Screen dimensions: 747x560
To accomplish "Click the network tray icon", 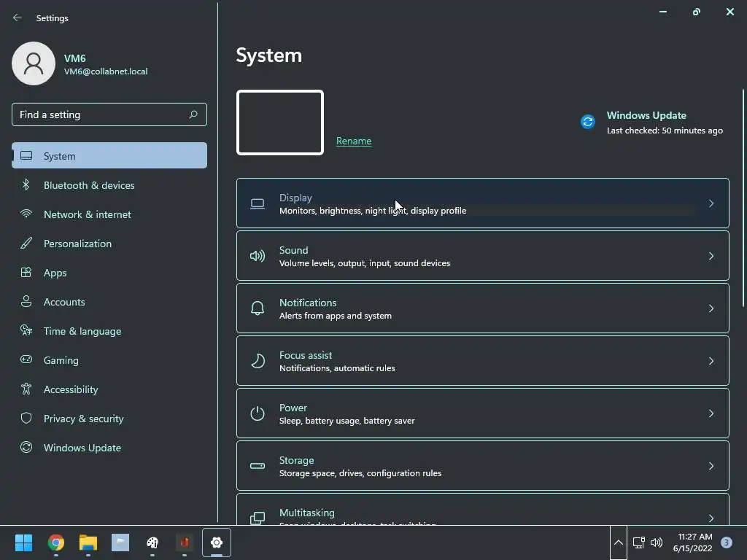I will click(x=638, y=542).
